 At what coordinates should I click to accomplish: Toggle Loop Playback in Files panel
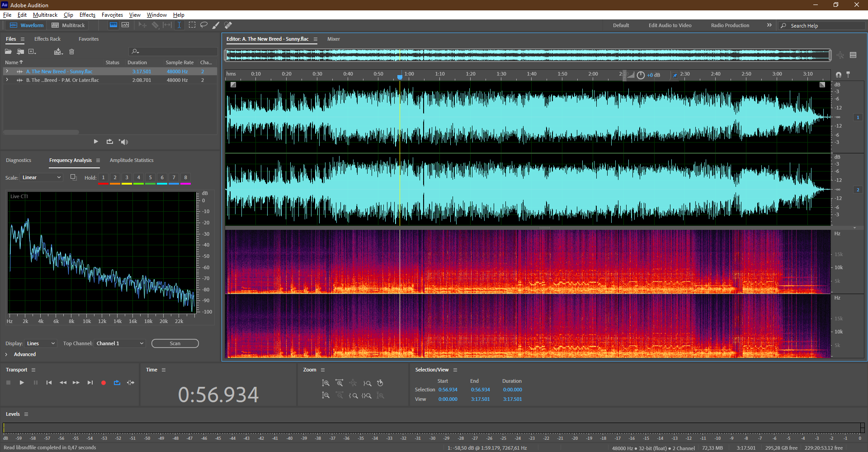tap(109, 142)
